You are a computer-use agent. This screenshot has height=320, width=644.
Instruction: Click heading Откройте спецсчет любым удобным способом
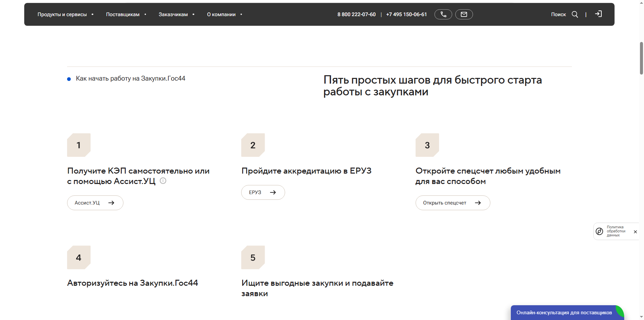488,176
